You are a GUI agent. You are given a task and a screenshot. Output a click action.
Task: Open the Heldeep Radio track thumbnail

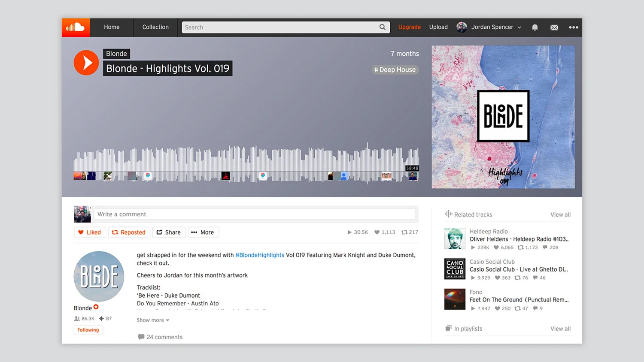tap(455, 239)
